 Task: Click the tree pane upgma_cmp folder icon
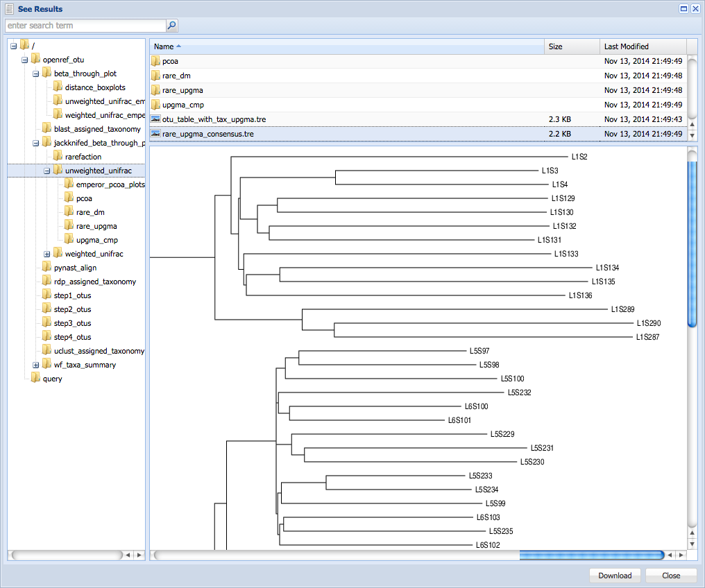[69, 239]
